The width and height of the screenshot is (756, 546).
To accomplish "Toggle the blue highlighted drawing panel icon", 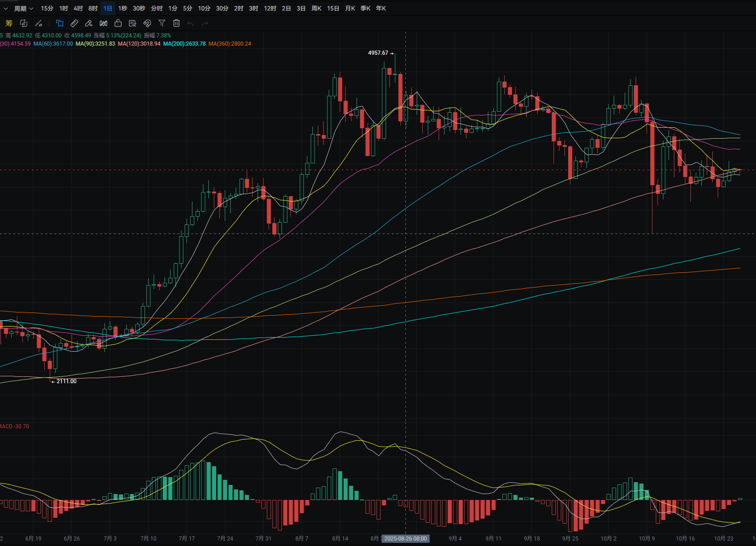I will click(60, 23).
